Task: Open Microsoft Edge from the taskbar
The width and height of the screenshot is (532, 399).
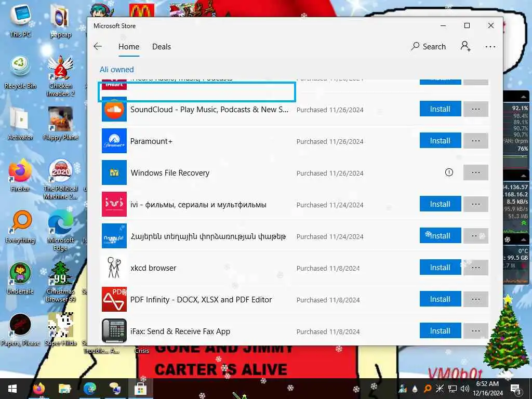Action: point(90,389)
